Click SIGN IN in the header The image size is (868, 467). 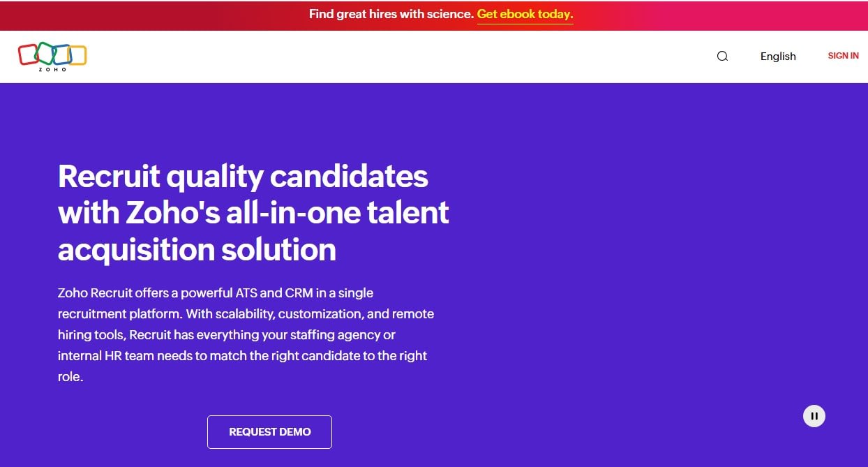843,56
